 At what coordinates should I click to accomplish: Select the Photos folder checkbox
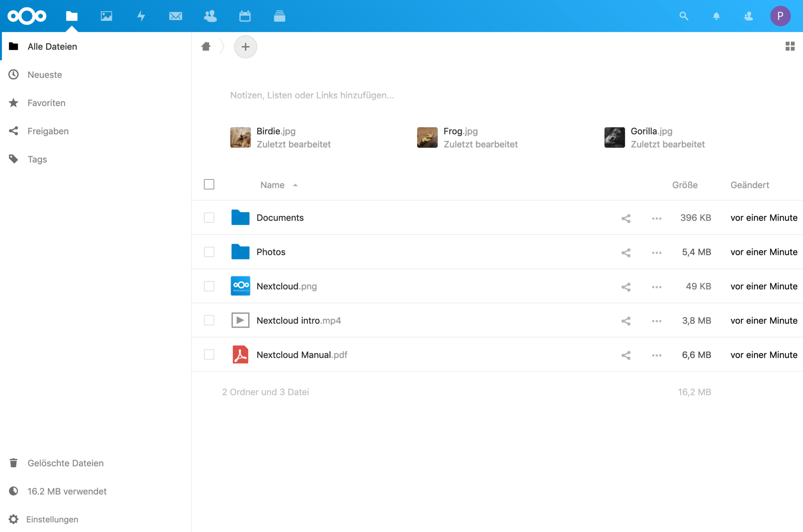[209, 252]
